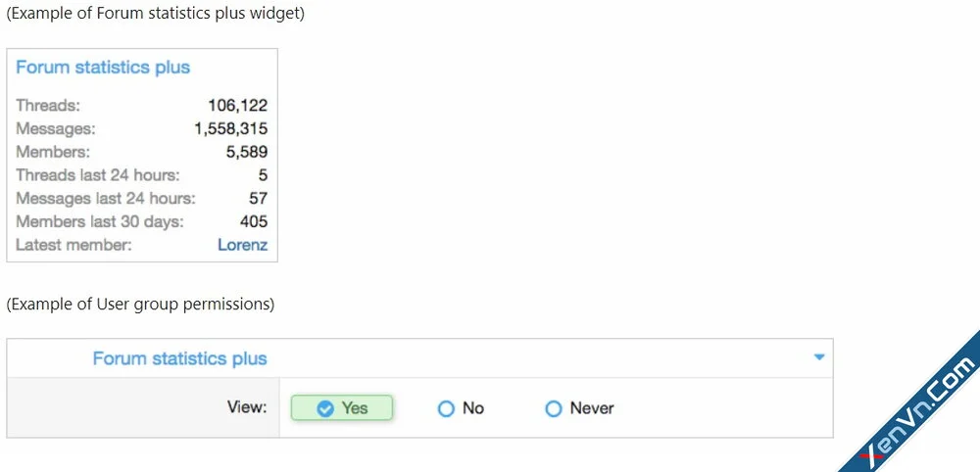Image resolution: width=980 pixels, height=472 pixels.
Task: Click the View: permission label
Action: [247, 407]
